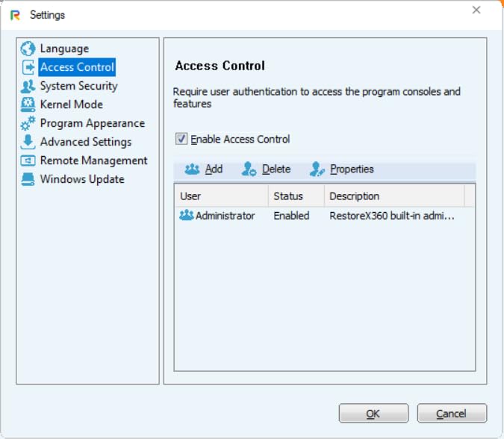Click the Kernel Mode icon
The width and height of the screenshot is (504, 439).
pos(28,105)
